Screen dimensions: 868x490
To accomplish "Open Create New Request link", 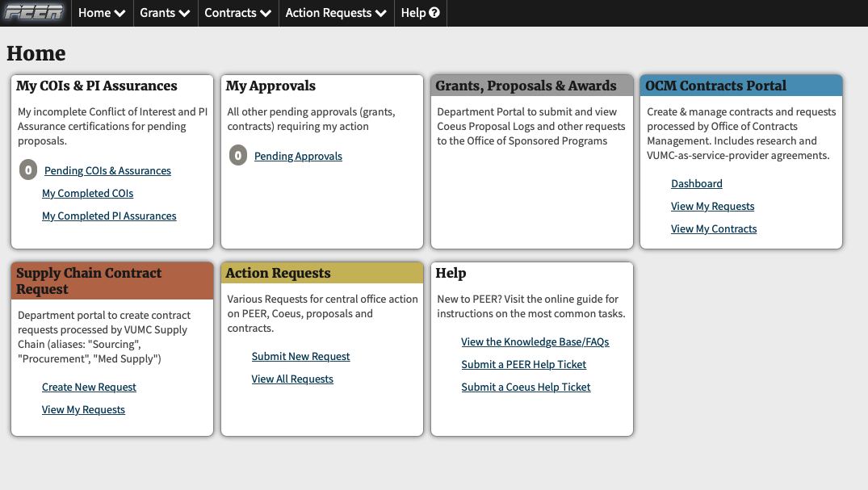I will tap(89, 387).
